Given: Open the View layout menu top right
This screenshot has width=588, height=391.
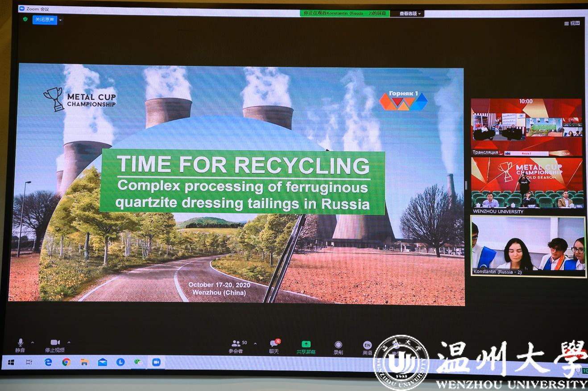Looking at the screenshot, I should [572, 23].
